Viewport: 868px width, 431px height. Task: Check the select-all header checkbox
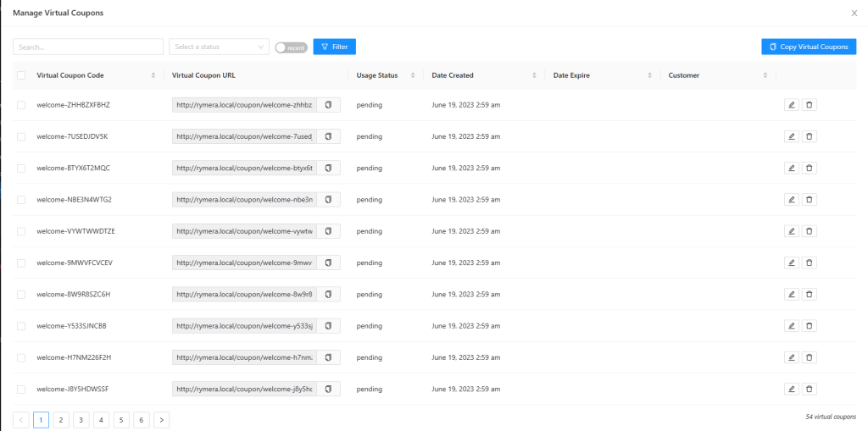[x=21, y=75]
